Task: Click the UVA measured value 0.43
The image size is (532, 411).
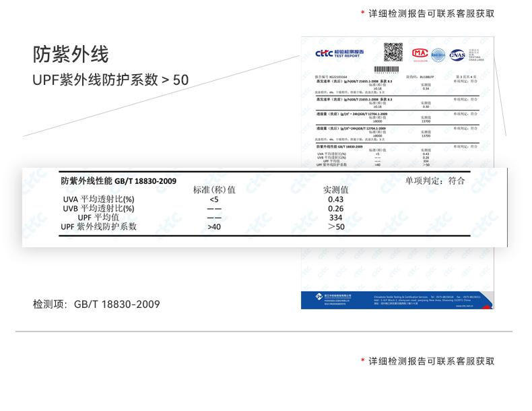Action: (x=335, y=200)
